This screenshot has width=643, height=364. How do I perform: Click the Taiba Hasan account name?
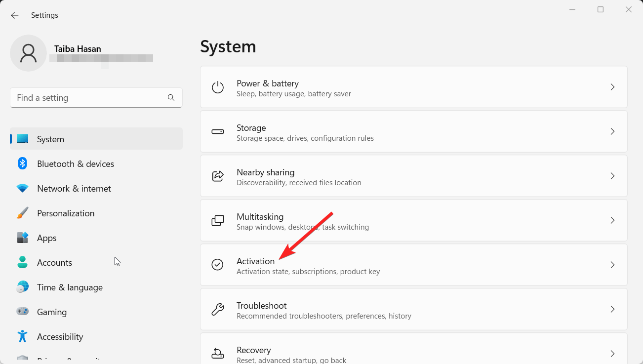78,49
